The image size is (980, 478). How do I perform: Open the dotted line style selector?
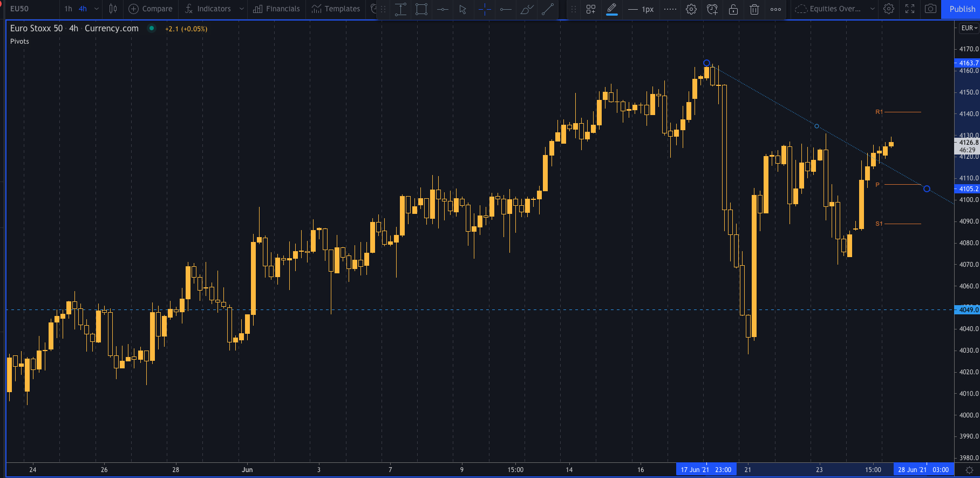[670, 9]
